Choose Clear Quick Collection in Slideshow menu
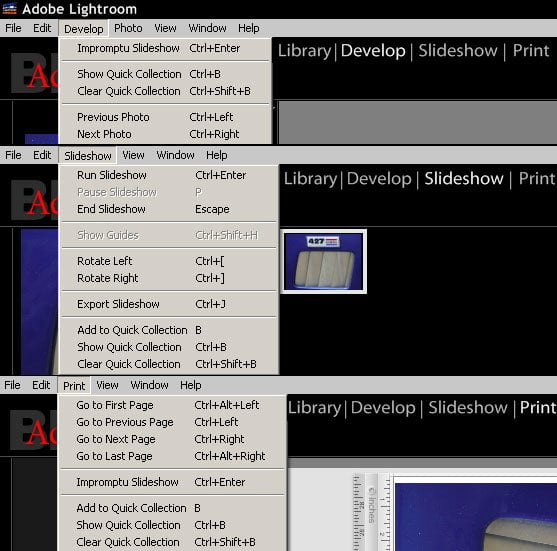 coord(169,364)
